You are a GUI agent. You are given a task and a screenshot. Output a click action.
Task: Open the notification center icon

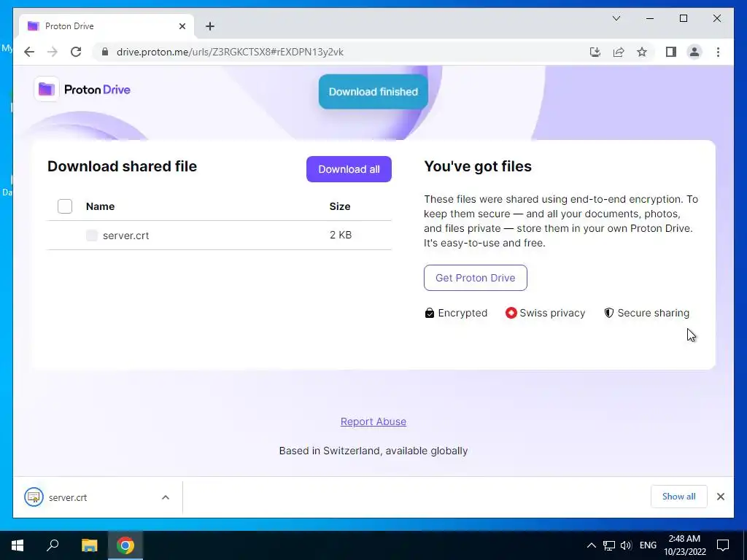click(x=723, y=545)
